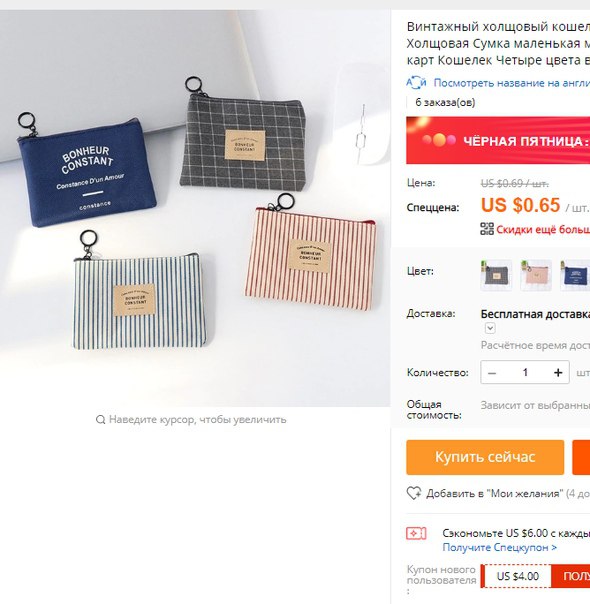Image resolution: width=590 pixels, height=604 pixels.
Task: Click the translate icon beside the English title link
Action: [x=416, y=83]
